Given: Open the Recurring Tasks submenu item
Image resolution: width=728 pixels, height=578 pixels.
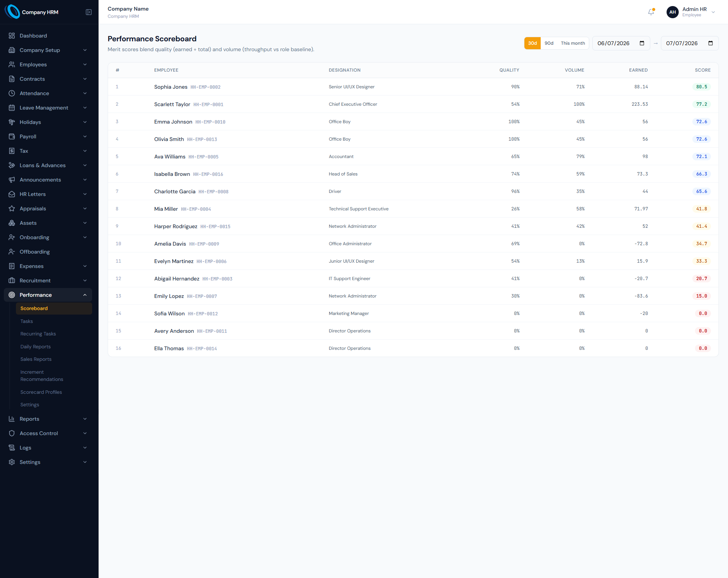Looking at the screenshot, I should point(54,334).
